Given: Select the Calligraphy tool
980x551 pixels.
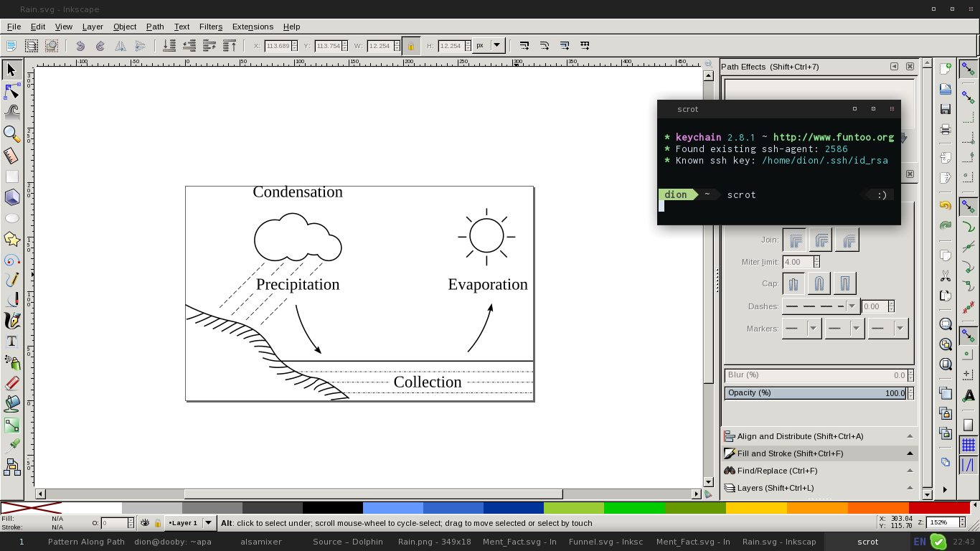Looking at the screenshot, I should 11,321.
